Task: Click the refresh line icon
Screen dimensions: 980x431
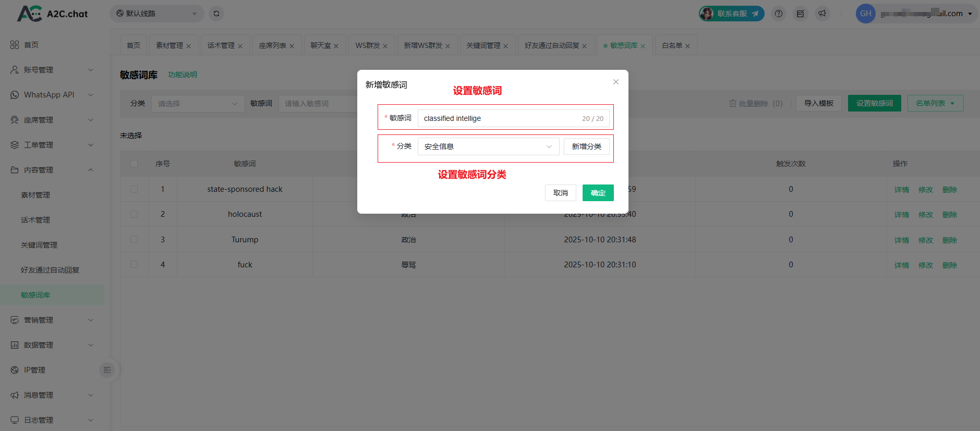Action: [x=216, y=14]
